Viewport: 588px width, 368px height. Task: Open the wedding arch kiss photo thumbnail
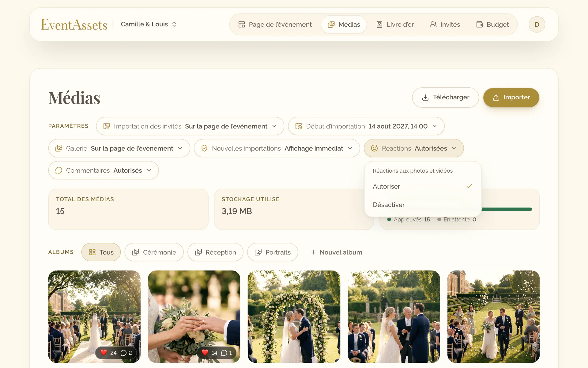(x=294, y=316)
